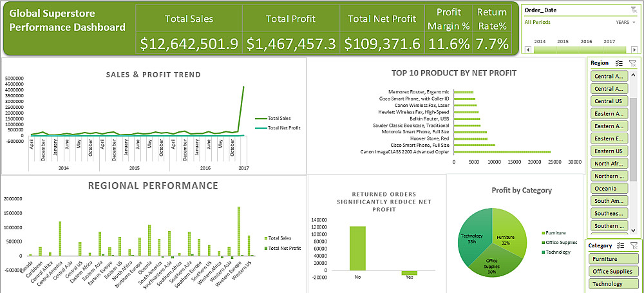Click the $1,467,457.3 Total Profit value
Image resolution: width=644 pixels, height=293 pixels.
point(291,44)
